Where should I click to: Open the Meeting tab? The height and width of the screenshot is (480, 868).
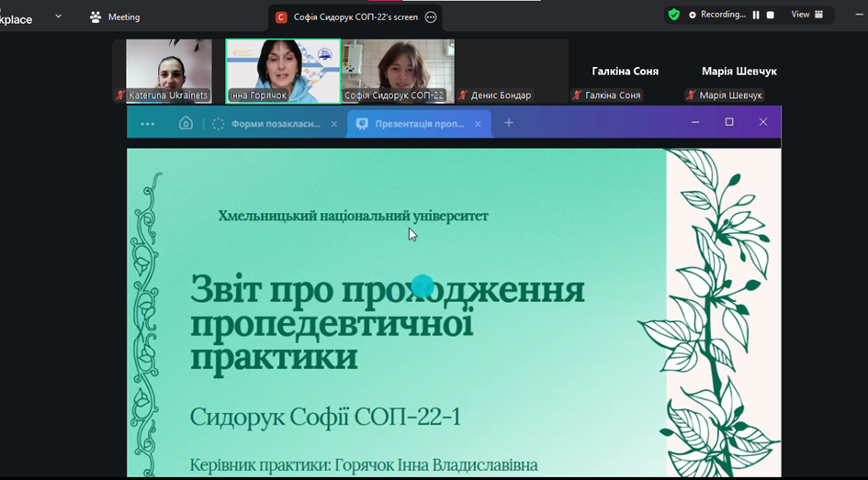point(115,17)
